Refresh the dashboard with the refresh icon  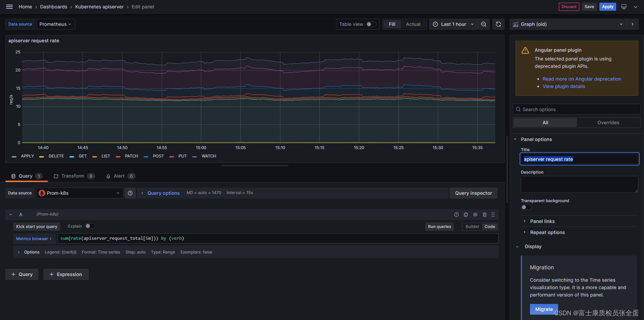pos(498,24)
